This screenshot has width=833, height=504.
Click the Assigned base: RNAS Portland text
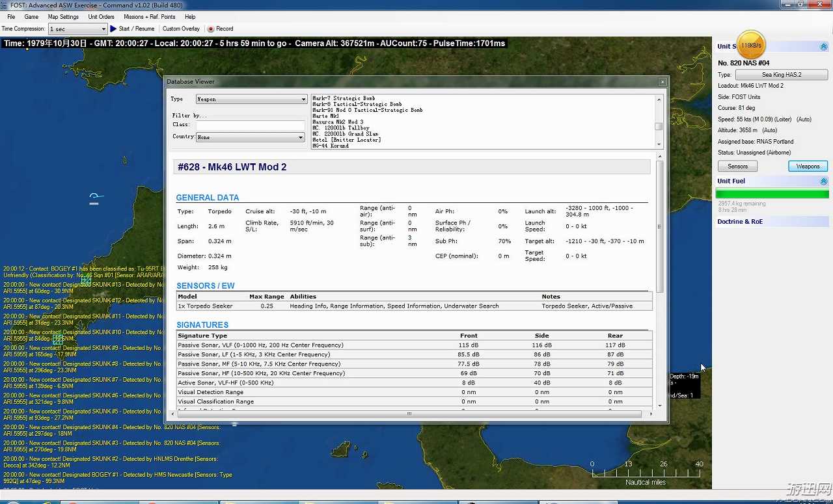coord(756,141)
